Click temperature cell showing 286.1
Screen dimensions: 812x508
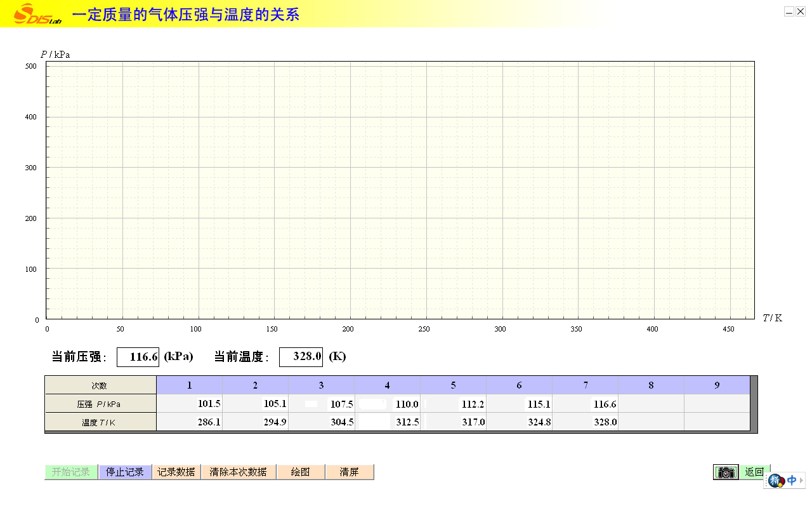coord(189,422)
